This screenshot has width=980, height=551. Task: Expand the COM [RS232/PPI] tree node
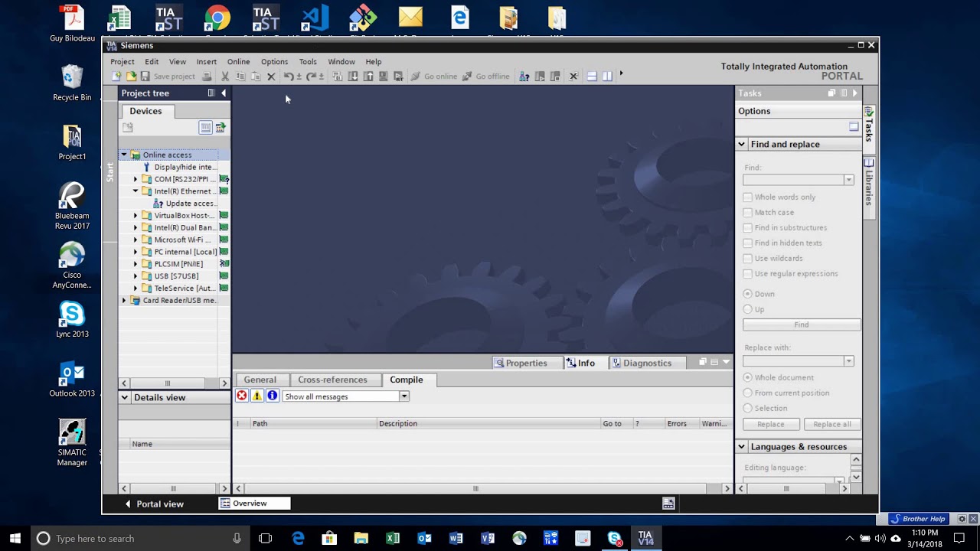tap(136, 179)
